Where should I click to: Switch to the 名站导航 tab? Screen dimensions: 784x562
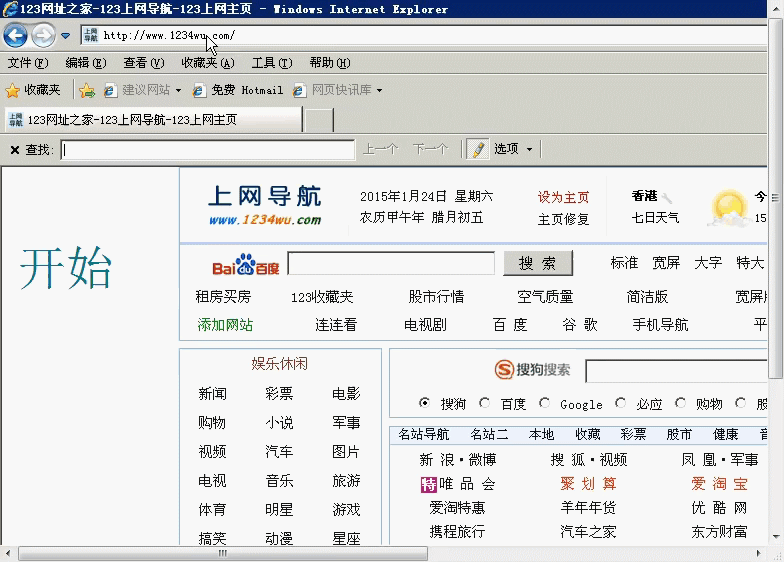pos(424,434)
